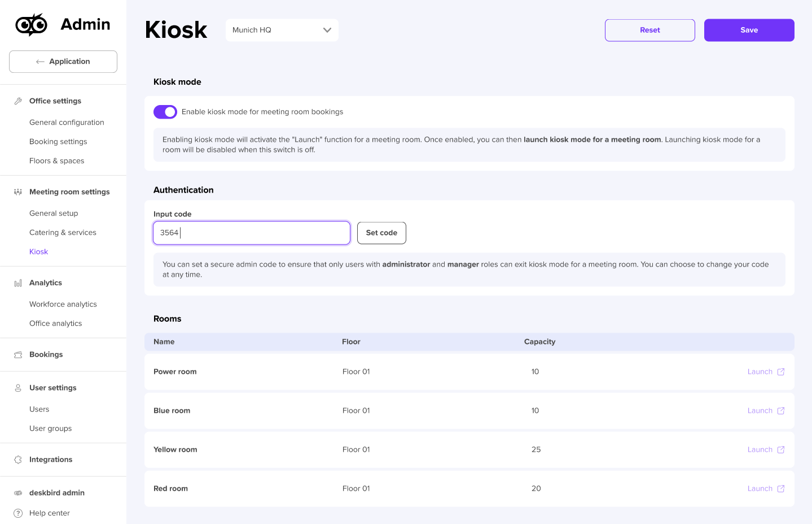Click the external link icon beside Power room's Launch
The width and height of the screenshot is (812, 524).
(x=781, y=372)
